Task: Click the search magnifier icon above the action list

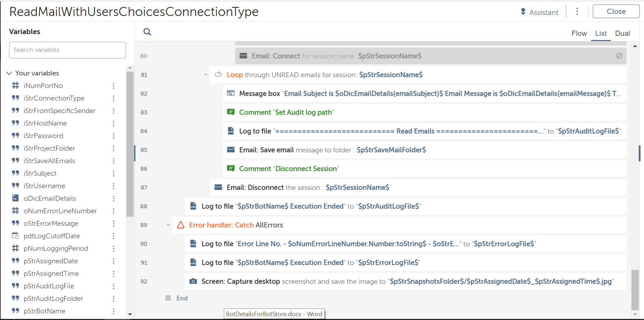Action: pyautogui.click(x=147, y=32)
